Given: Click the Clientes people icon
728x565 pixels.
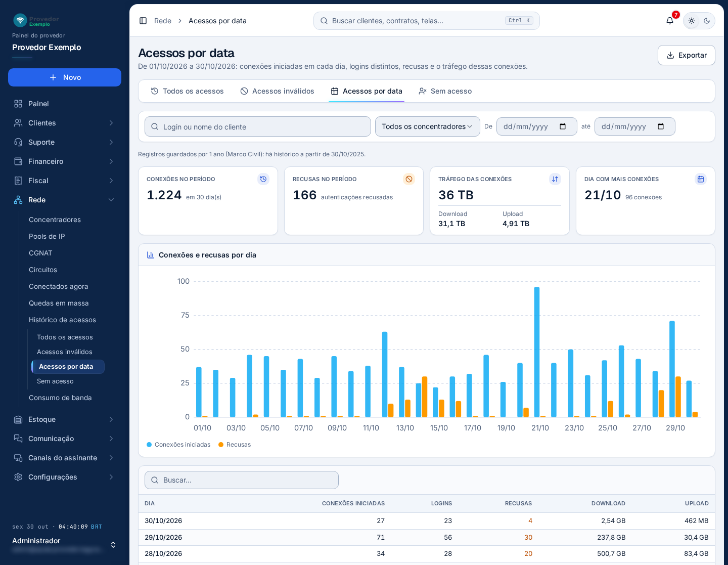Looking at the screenshot, I should 18,123.
